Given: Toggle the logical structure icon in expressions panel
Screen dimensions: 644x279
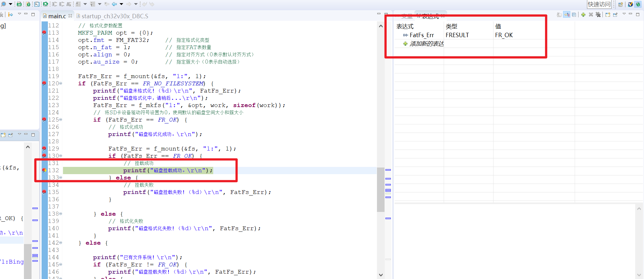Looking at the screenshot, I should 567,14.
